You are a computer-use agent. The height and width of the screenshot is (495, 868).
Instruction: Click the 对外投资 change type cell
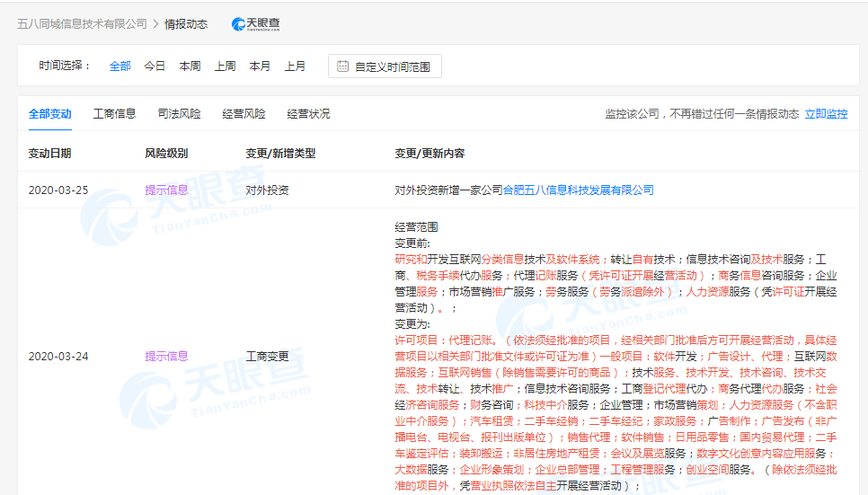click(268, 190)
